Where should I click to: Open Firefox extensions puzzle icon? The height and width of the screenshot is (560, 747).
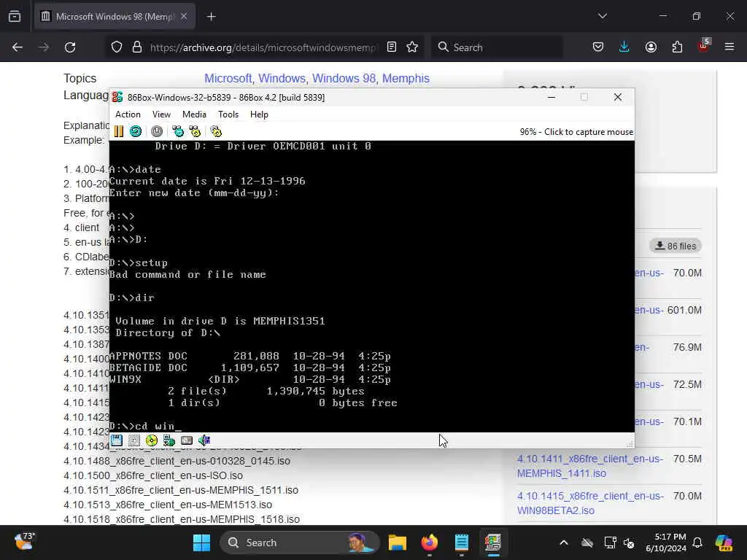click(677, 47)
